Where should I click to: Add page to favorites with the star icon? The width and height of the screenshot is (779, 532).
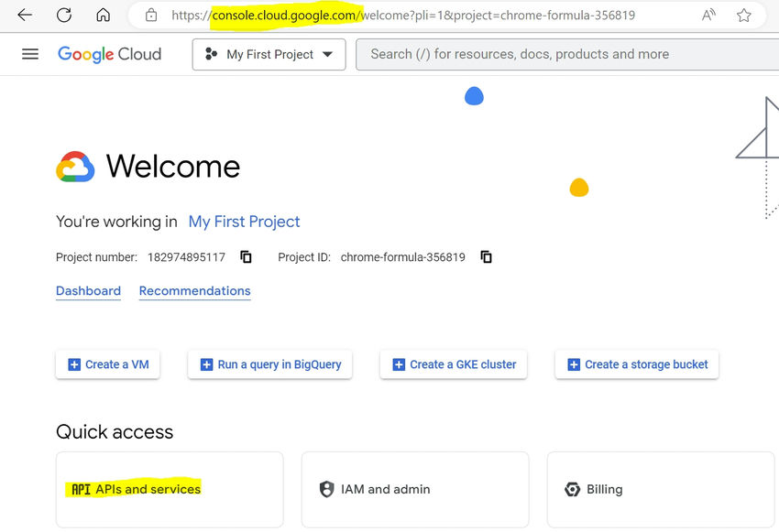click(744, 15)
